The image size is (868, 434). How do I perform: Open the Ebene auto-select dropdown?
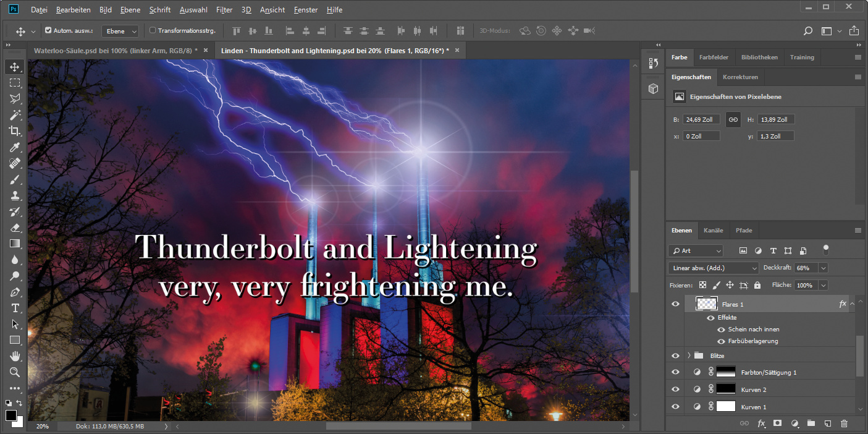120,31
